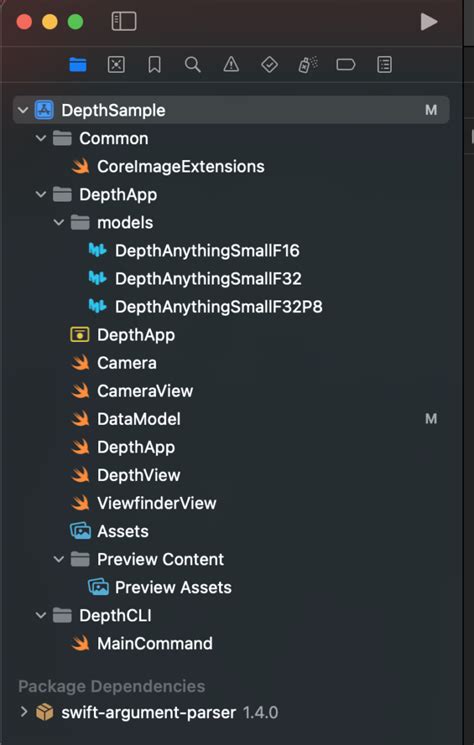
Task: Switch to Source Control navigator icon
Action: (116, 64)
